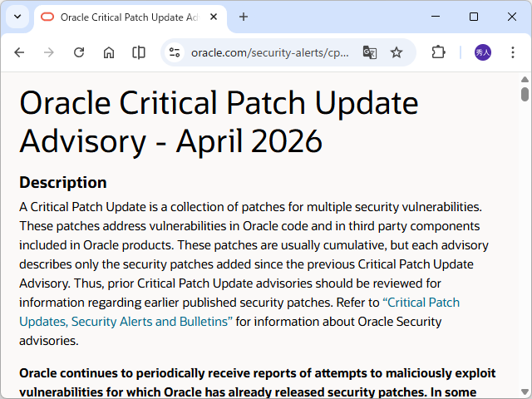Click the scrollbar down arrow
This screenshot has height=399, width=532.
pyautogui.click(x=525, y=392)
